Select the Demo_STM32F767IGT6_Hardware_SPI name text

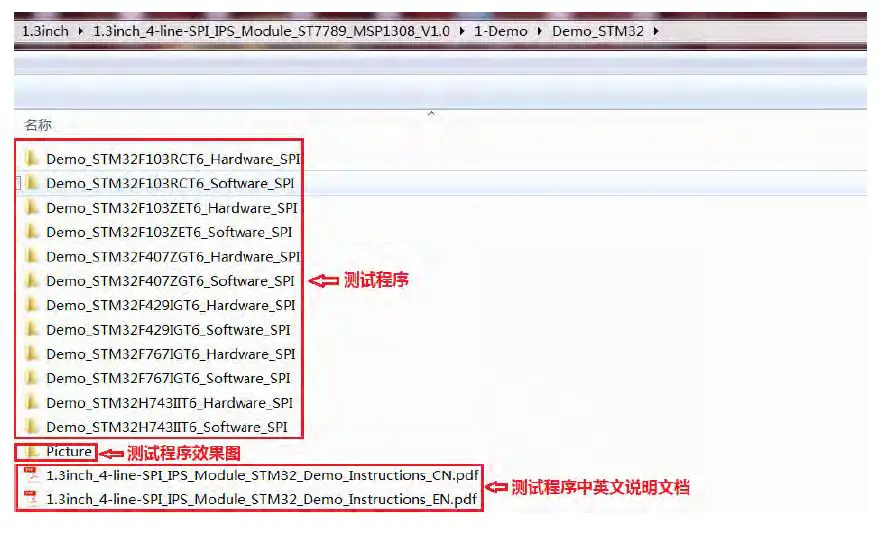point(171,354)
